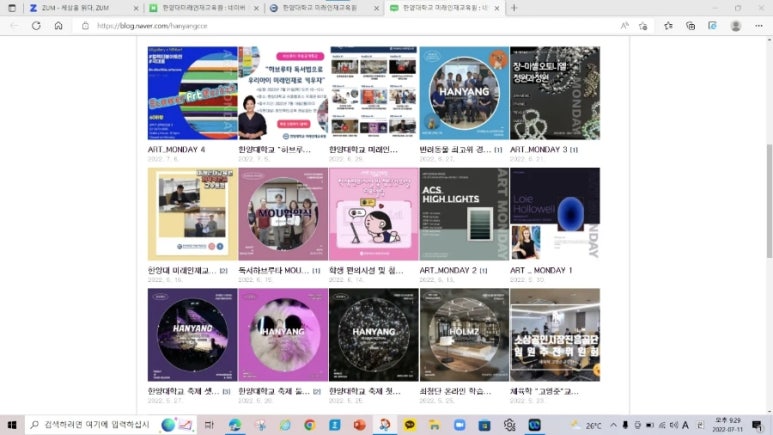The width and height of the screenshot is (773, 435).
Task: Launch Google Chrome from the taskbar
Action: coord(310,425)
